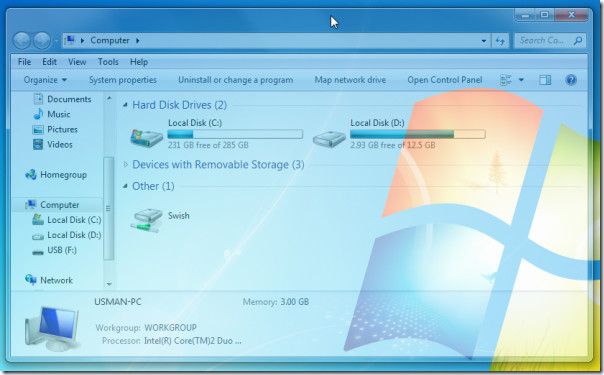Click Uninstall or change a program
604x375 pixels.
coord(235,80)
